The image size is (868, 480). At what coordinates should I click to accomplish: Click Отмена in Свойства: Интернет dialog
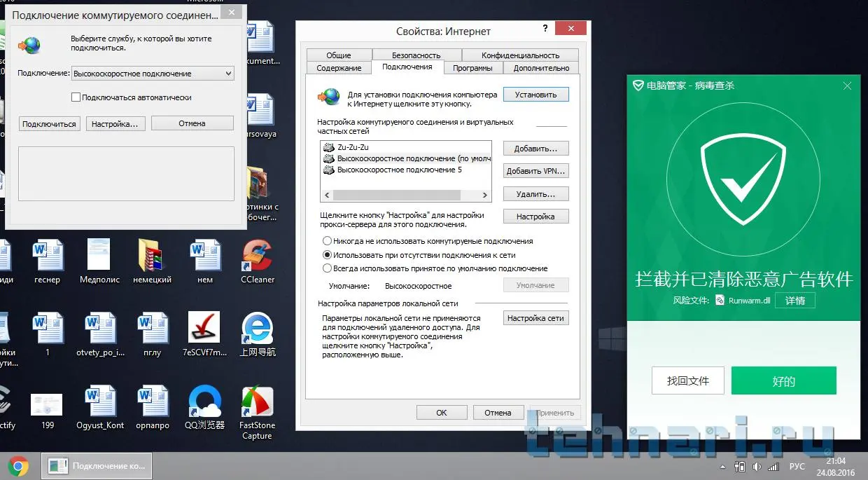tap(498, 413)
